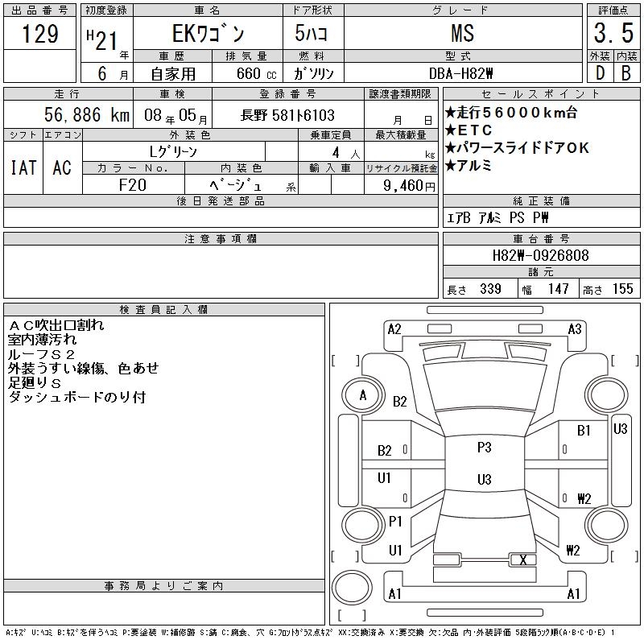This screenshot has height=644, width=644.
Task: Select sales point ★アルミ
Action: [469, 166]
